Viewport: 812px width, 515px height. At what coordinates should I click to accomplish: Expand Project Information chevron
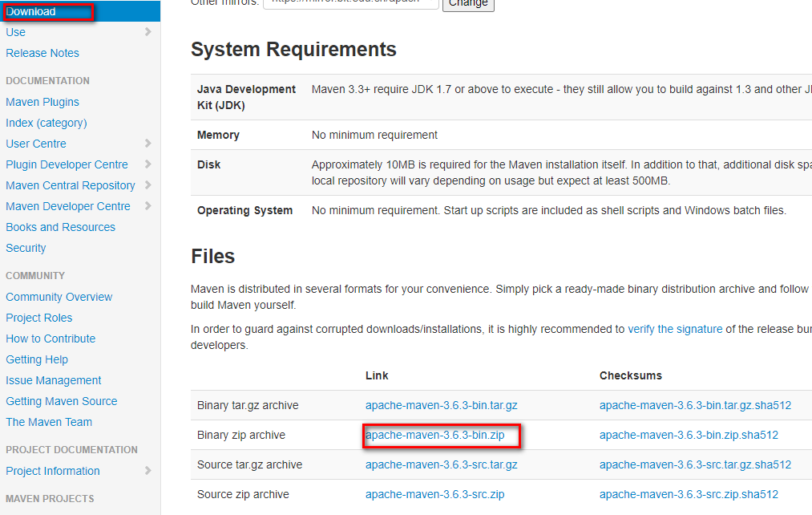tap(148, 471)
